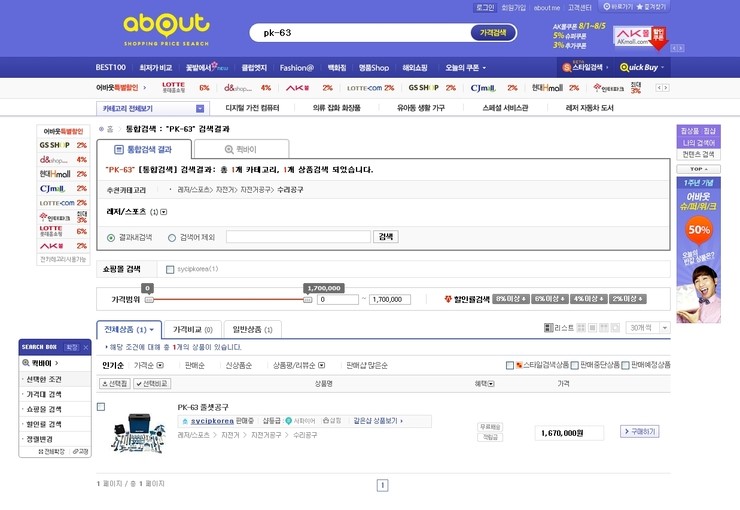This screenshot has width=740, height=510.
Task: Click the price range maximum slider handle
Action: [x=307, y=300]
